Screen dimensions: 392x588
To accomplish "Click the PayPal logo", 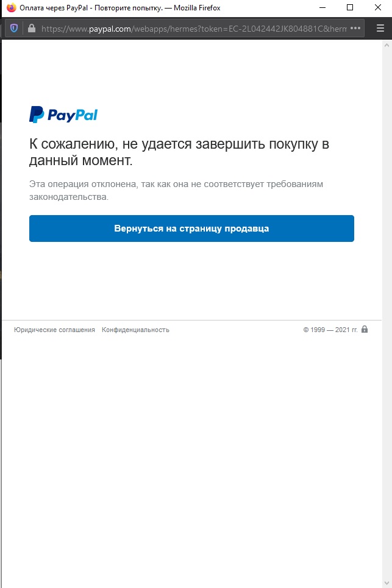I will tap(63, 115).
